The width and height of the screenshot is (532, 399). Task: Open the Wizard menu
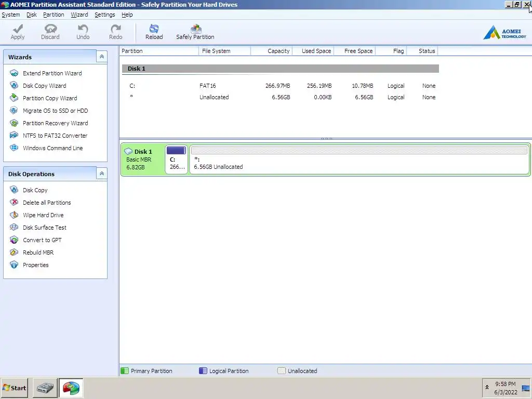pos(79,15)
